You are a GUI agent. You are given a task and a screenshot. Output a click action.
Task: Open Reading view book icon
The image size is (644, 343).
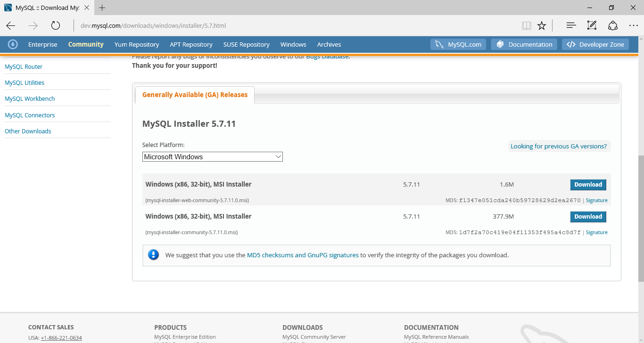(x=527, y=25)
